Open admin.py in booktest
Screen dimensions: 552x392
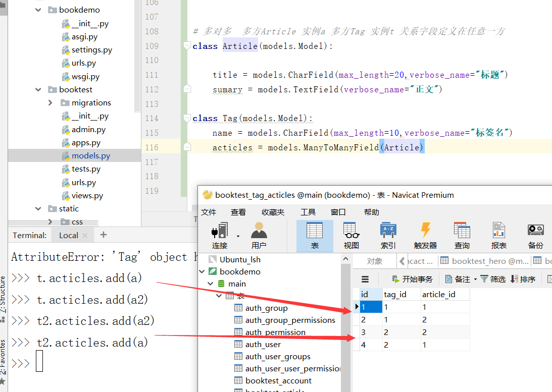84,130
